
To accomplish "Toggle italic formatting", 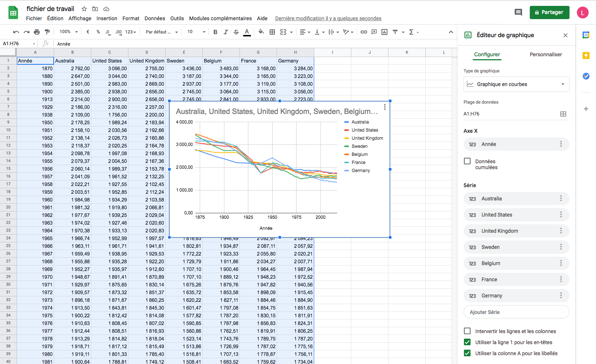I will 226,32.
